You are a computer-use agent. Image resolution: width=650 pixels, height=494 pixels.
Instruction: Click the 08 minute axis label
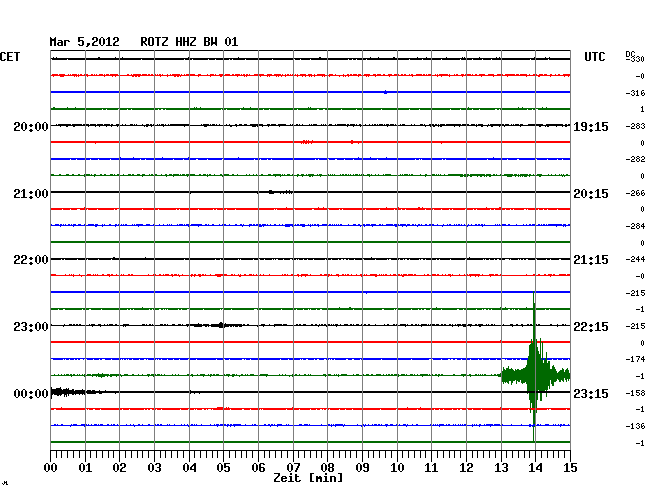tap(327, 467)
